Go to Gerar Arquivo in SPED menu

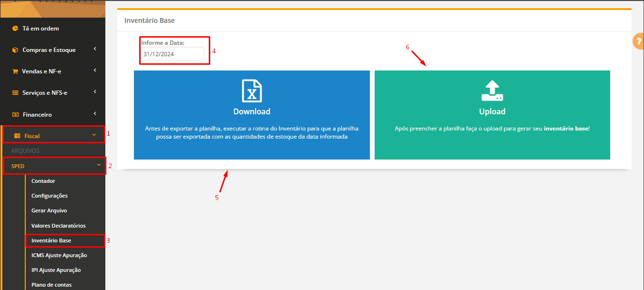click(49, 210)
